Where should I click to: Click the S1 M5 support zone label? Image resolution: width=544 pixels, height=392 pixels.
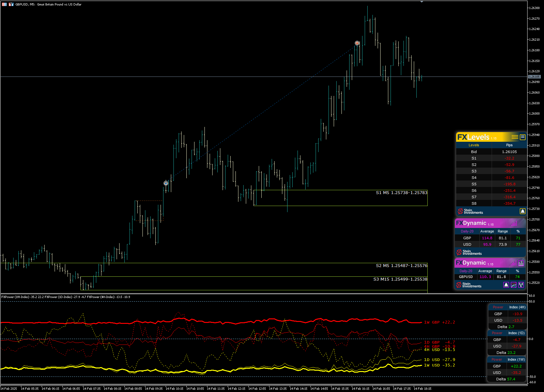click(x=402, y=193)
